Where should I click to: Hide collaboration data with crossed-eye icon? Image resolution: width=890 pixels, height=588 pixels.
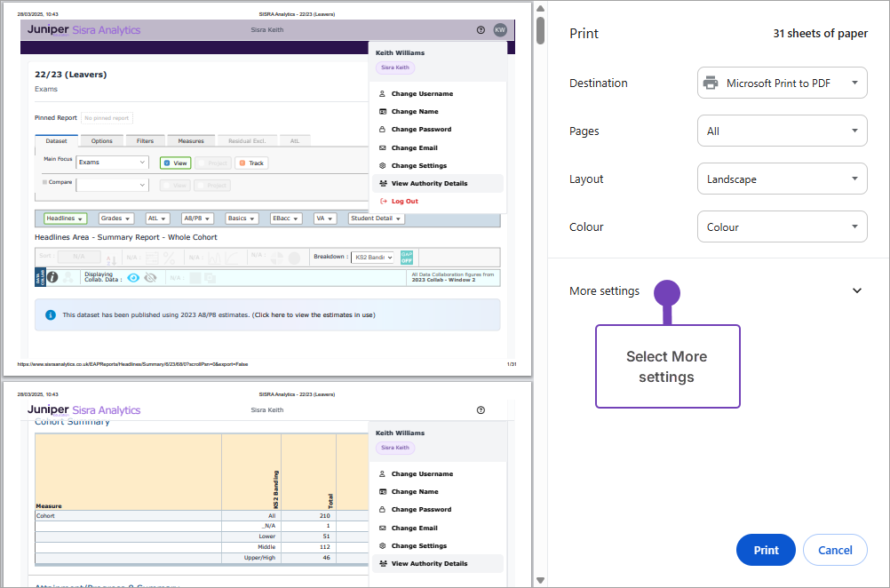tap(150, 278)
